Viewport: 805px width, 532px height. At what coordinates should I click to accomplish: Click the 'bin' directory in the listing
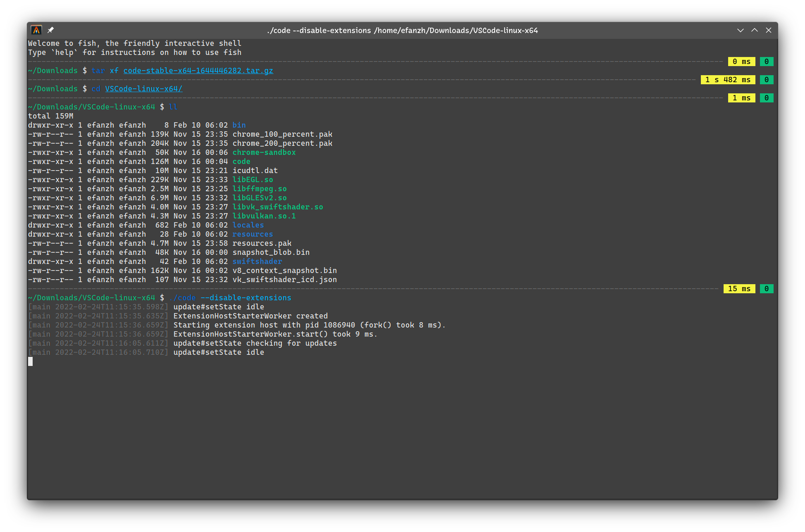[x=239, y=125]
